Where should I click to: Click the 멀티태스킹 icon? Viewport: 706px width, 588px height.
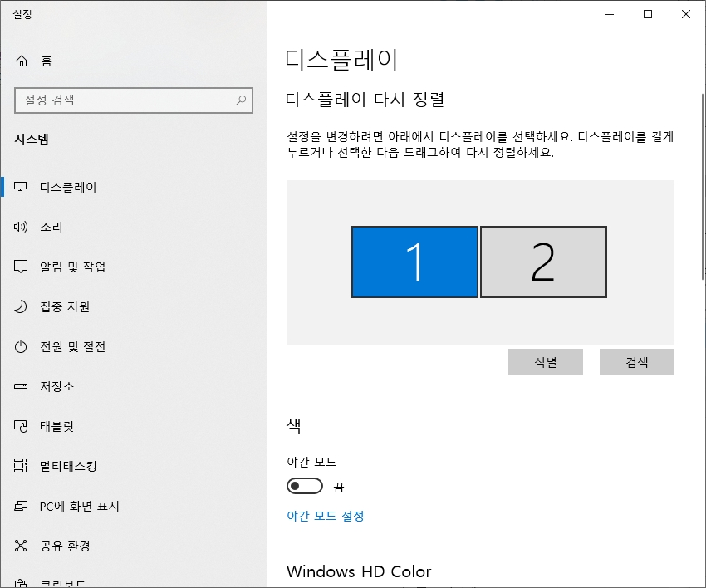(x=21, y=466)
